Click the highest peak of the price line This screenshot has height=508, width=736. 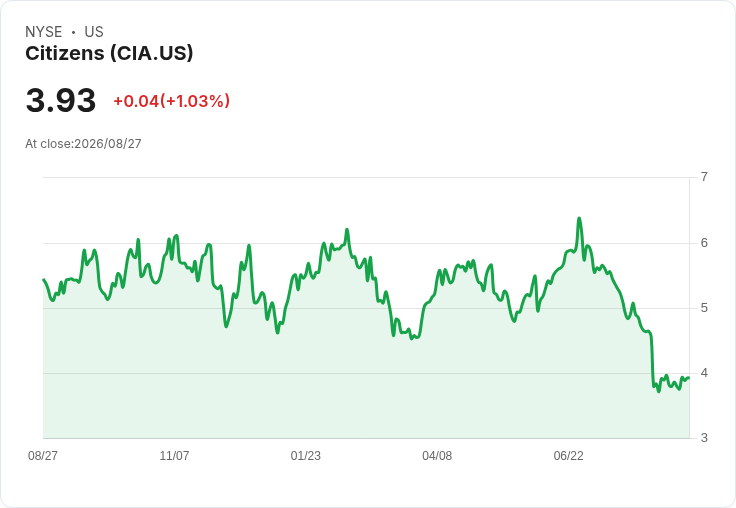pyautogui.click(x=579, y=218)
